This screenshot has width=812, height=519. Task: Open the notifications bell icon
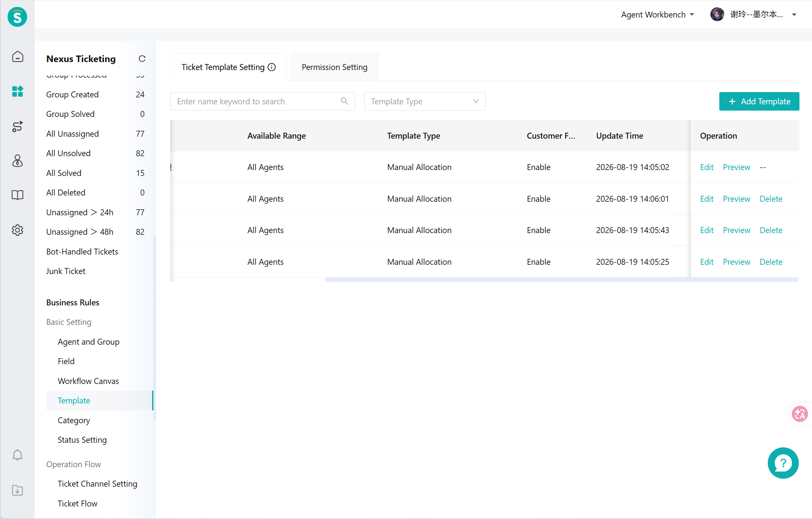point(17,455)
